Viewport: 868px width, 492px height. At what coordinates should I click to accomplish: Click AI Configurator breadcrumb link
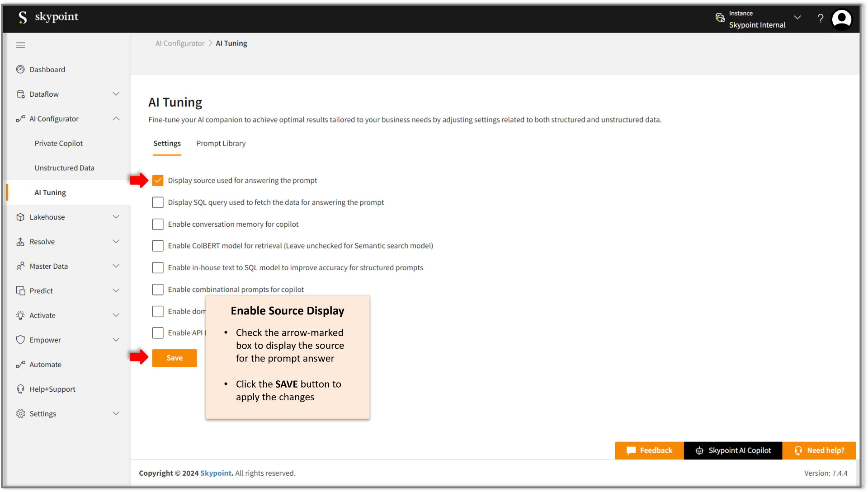[180, 43]
